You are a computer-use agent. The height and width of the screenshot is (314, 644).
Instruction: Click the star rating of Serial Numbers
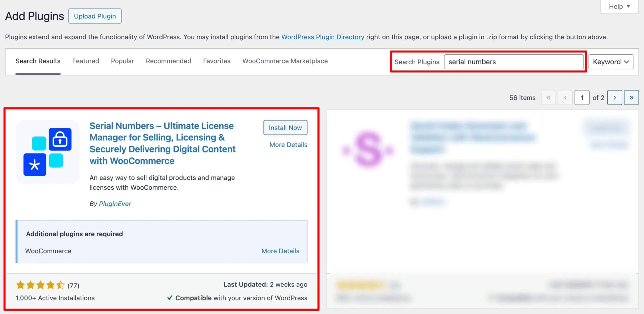[x=40, y=285]
